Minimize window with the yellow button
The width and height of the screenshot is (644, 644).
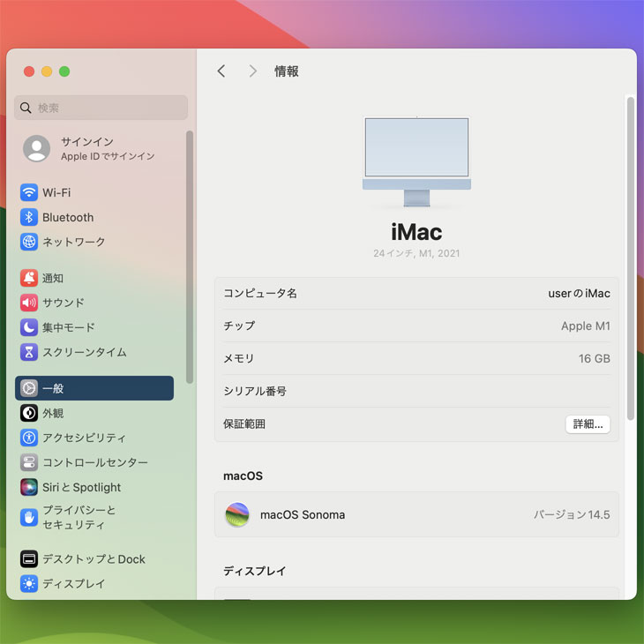(x=47, y=71)
